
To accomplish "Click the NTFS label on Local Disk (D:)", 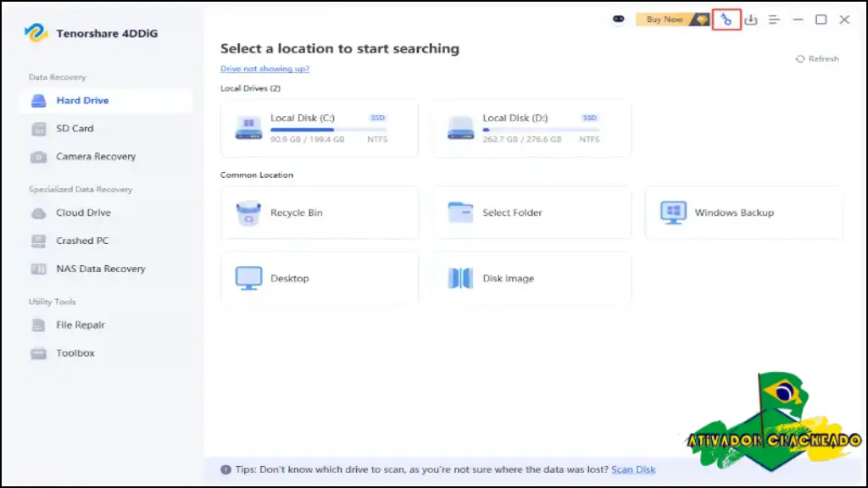I will (x=590, y=140).
